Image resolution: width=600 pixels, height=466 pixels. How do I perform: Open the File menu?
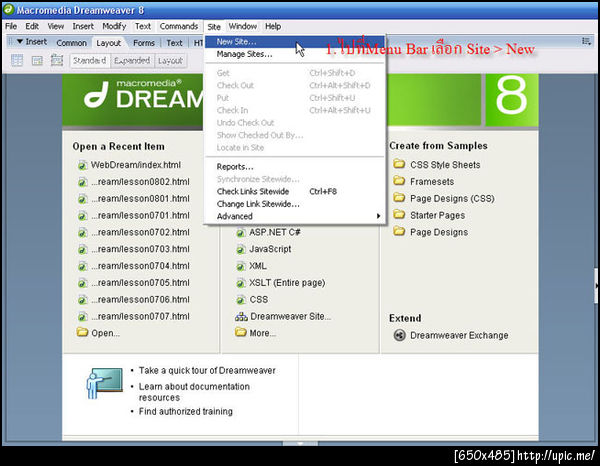click(x=11, y=26)
